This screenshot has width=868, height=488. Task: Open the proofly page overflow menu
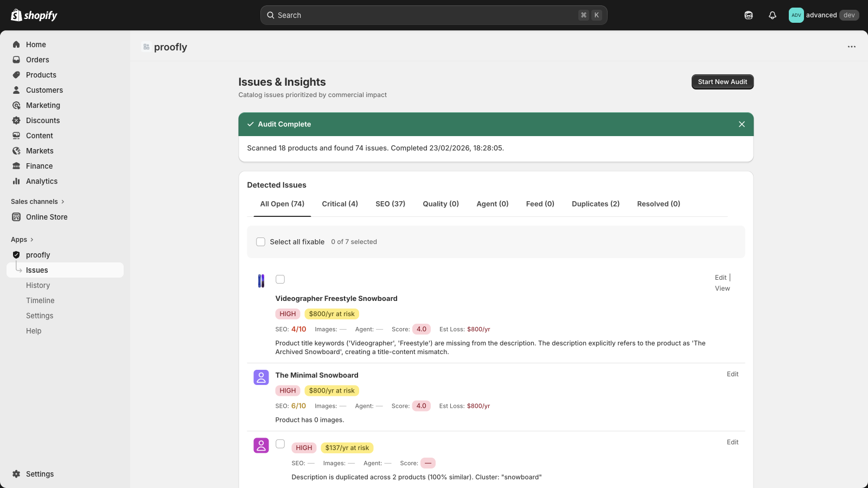point(851,47)
